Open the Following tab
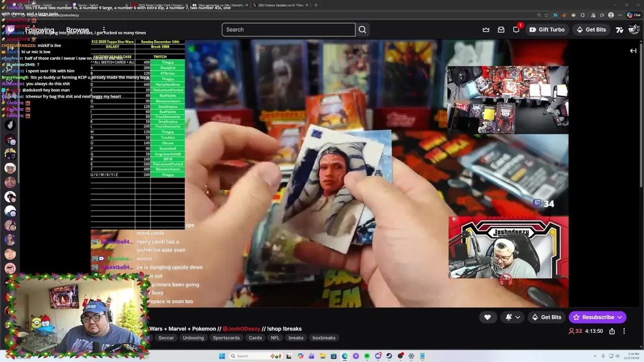Viewport: 644px width, 362px height. coord(39,30)
